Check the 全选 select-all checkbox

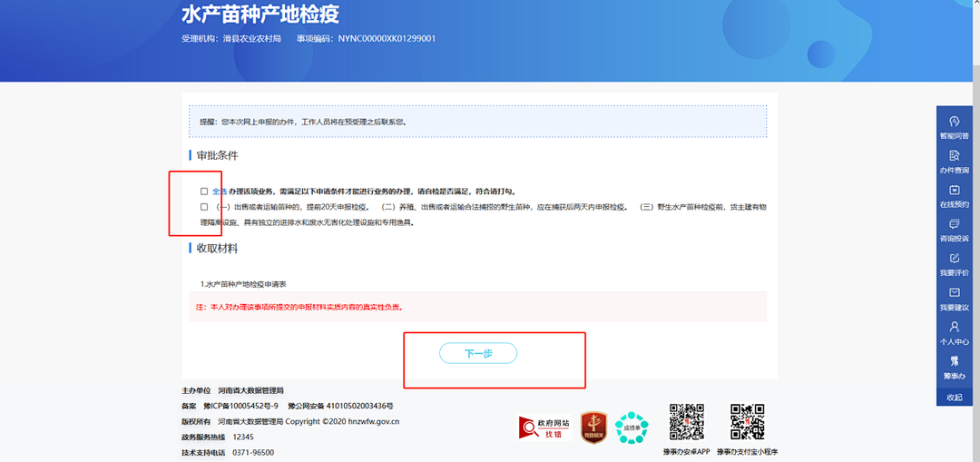click(x=204, y=192)
